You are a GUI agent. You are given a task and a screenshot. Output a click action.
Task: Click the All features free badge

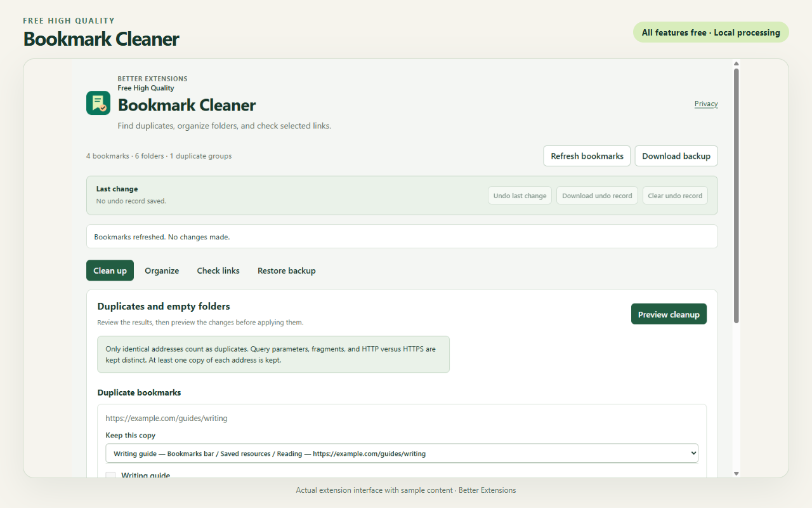point(711,32)
